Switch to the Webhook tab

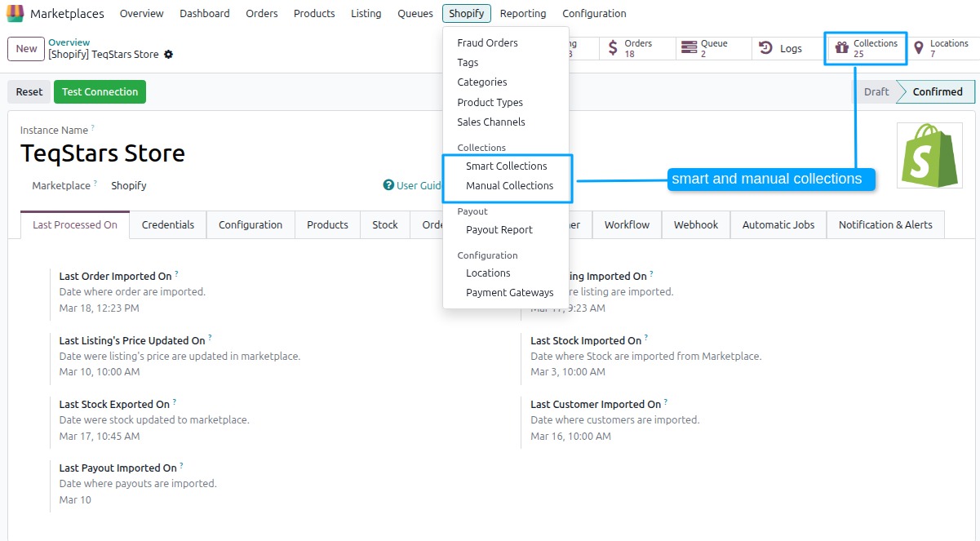pos(696,224)
